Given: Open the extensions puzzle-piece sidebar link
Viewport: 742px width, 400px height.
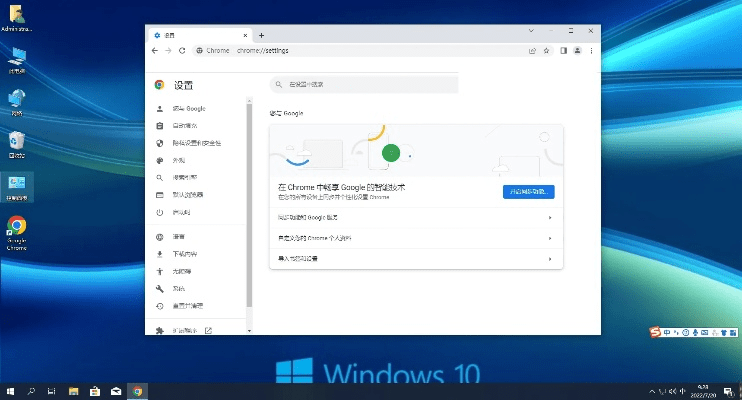Looking at the screenshot, I should [184, 330].
